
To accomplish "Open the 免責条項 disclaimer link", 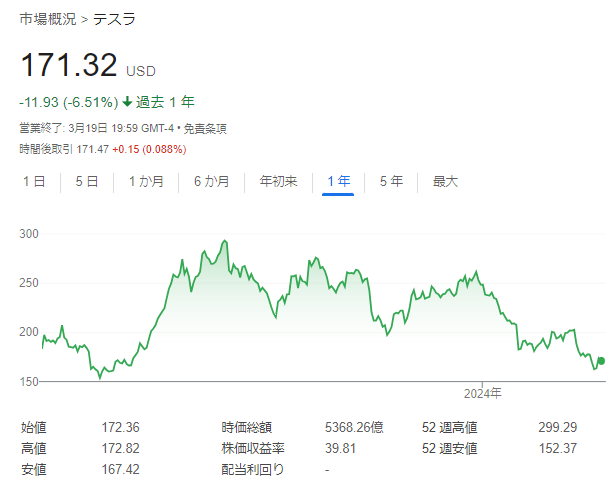I will pyautogui.click(x=205, y=129).
